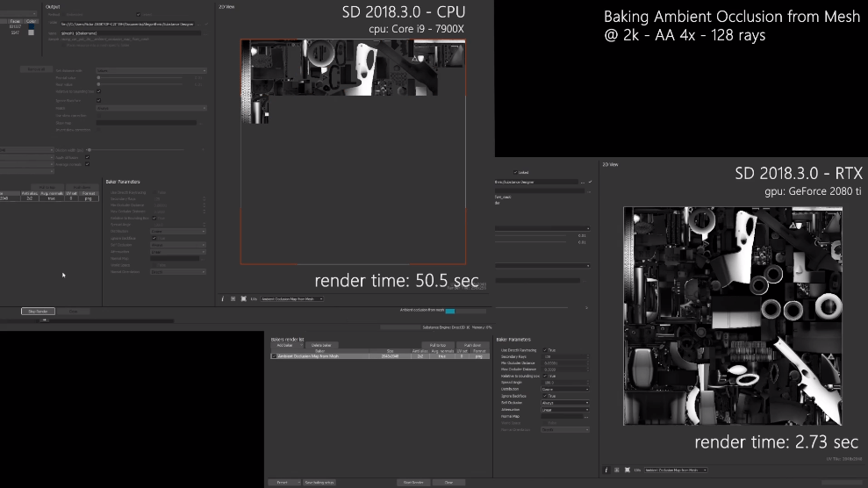Click the Remove all button in the CPU window
Viewport: 868px width, 488px height.
pyautogui.click(x=37, y=69)
